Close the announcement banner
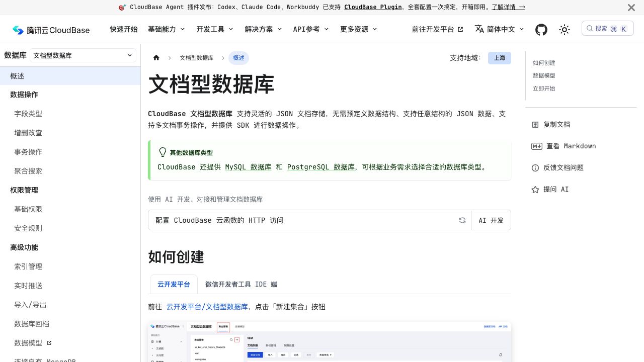The image size is (644, 362). coord(631,8)
